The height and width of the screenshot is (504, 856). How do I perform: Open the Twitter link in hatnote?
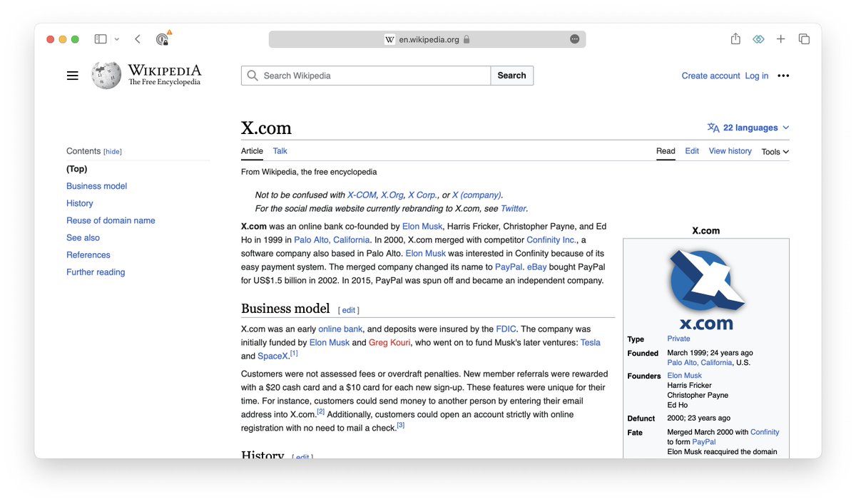pyautogui.click(x=514, y=209)
